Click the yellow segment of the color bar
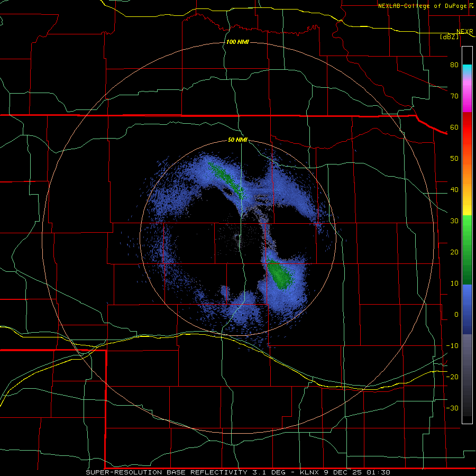476x476 pixels. click(x=467, y=208)
